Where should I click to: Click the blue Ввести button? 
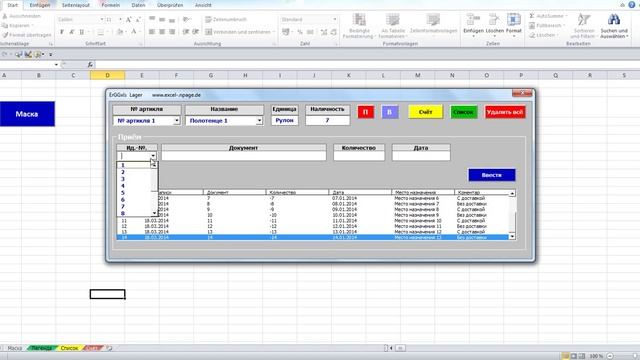(491, 175)
